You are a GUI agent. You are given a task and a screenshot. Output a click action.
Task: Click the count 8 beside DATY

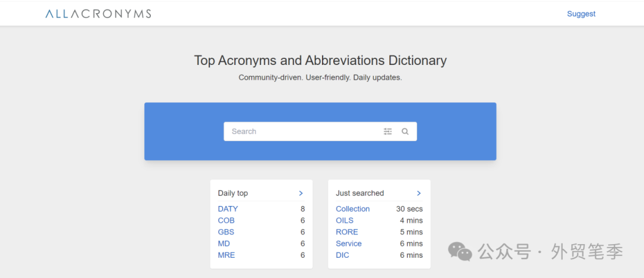point(303,209)
